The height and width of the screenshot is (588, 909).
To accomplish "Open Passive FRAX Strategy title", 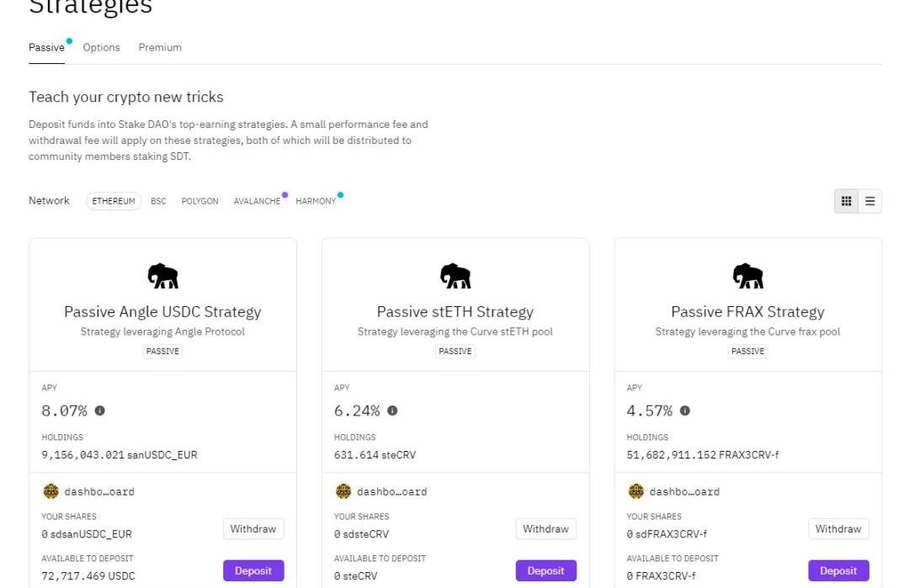I will coord(747,311).
